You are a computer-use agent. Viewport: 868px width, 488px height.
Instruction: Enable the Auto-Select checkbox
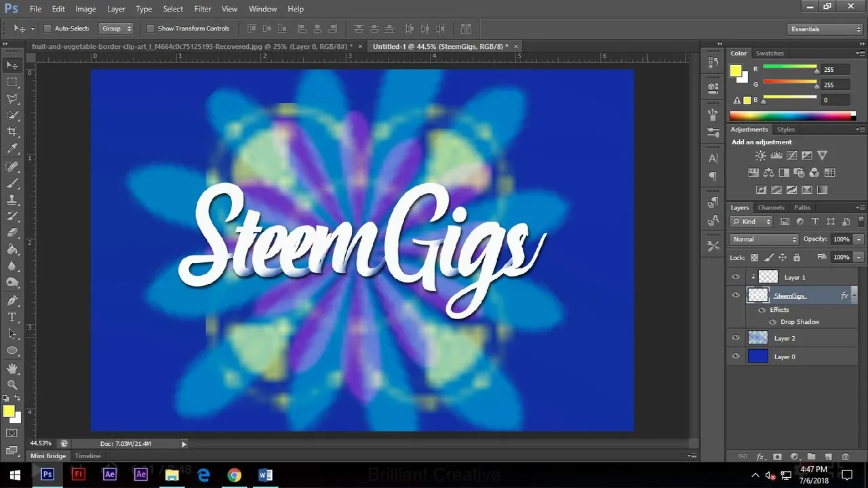click(47, 28)
